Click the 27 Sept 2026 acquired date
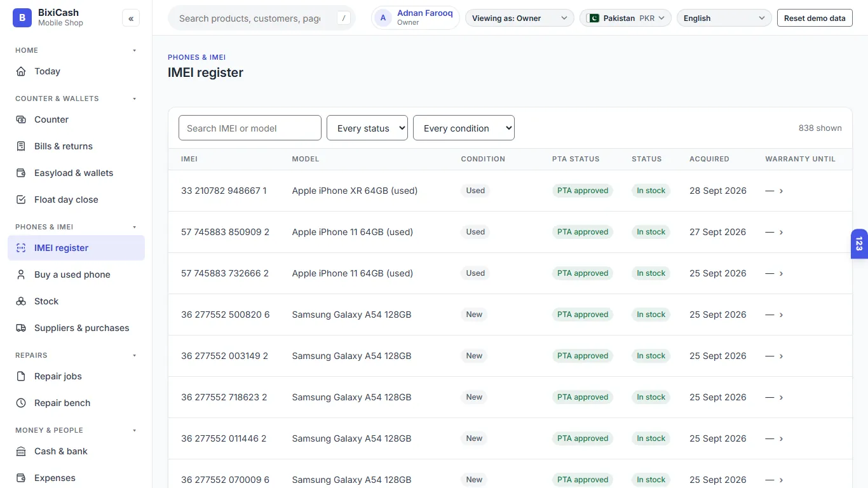The image size is (868, 488). click(x=718, y=232)
